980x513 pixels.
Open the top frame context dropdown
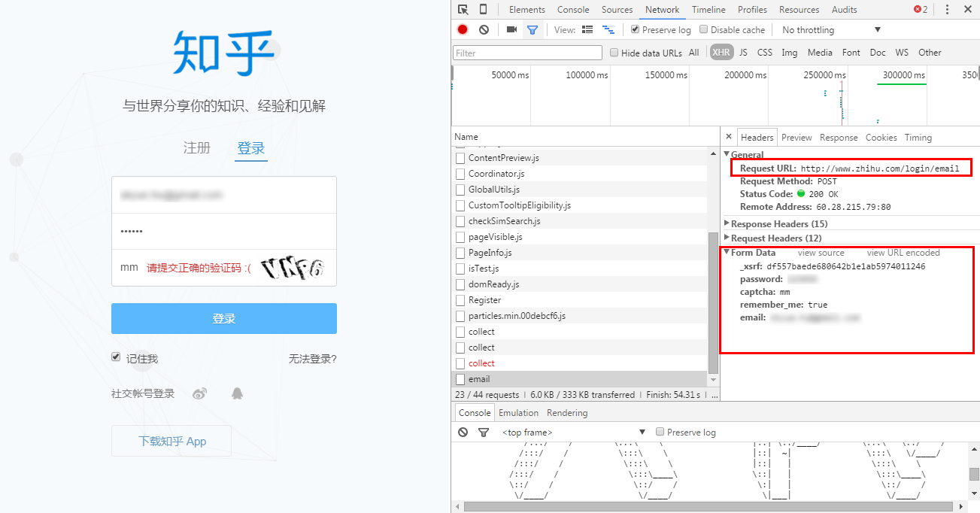(x=573, y=433)
